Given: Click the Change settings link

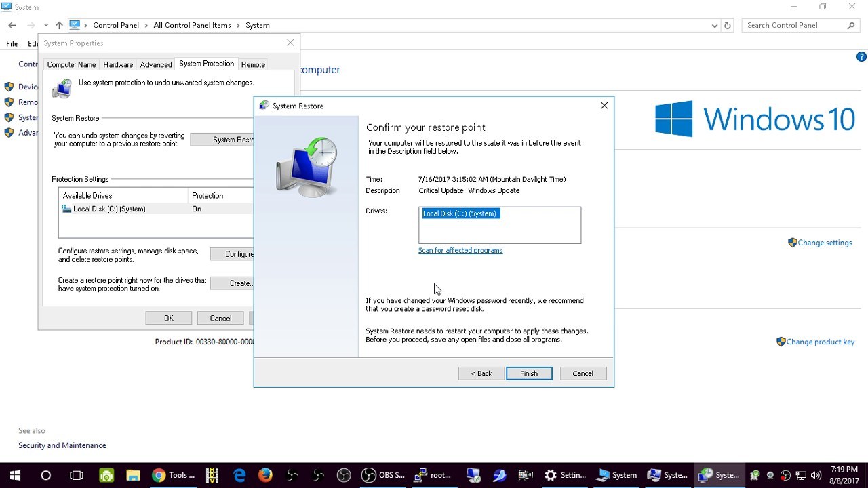Looking at the screenshot, I should click(825, 243).
